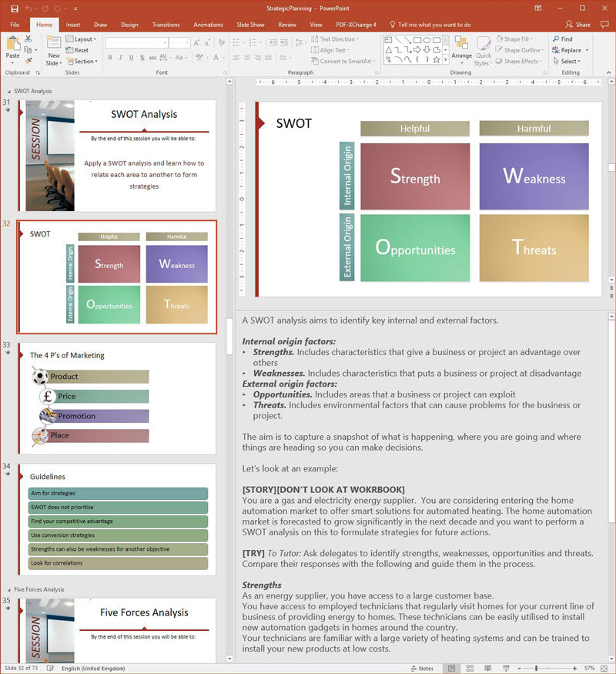Open the font name combo box
Viewport: 616px width, 674px height.
pos(136,43)
